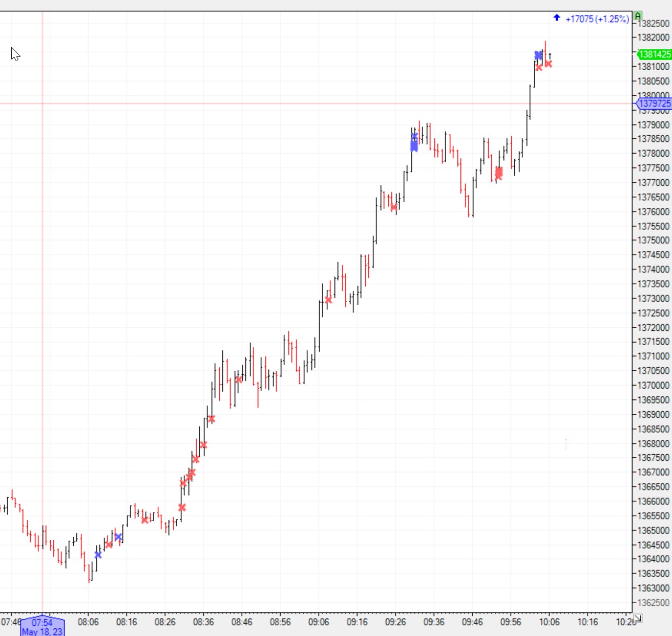Click time axis label 09:26
This screenshot has height=636, width=672.
pyautogui.click(x=395, y=622)
